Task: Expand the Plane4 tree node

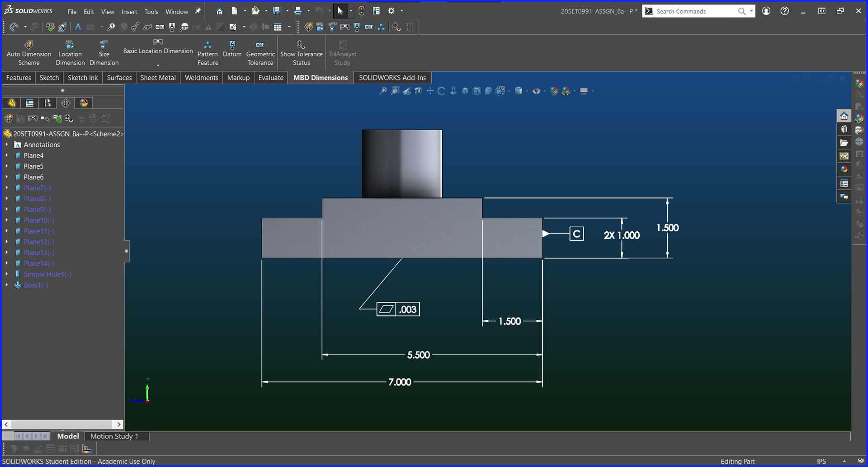Action: pos(7,155)
